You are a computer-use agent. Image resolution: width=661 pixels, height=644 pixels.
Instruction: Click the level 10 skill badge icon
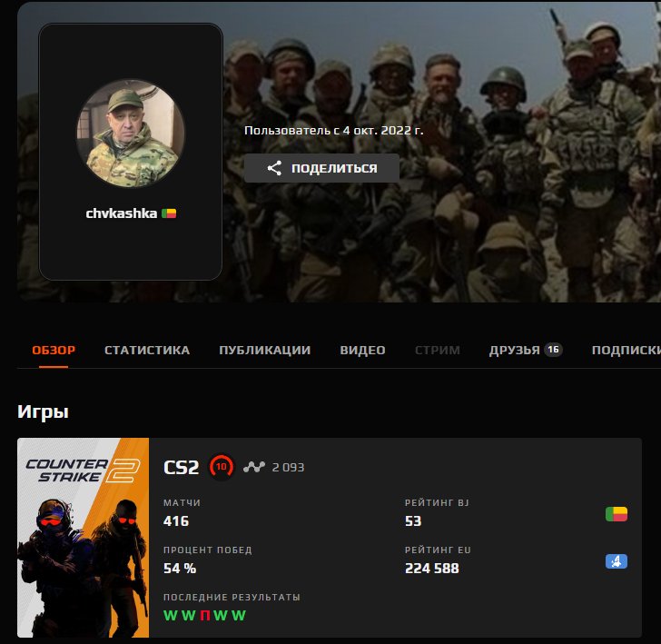point(222,467)
